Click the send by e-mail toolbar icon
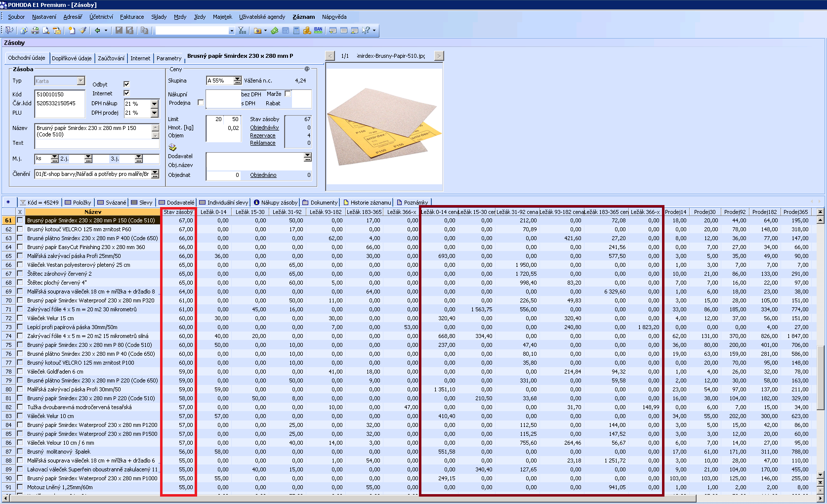The height and width of the screenshot is (504, 827). 57,30
